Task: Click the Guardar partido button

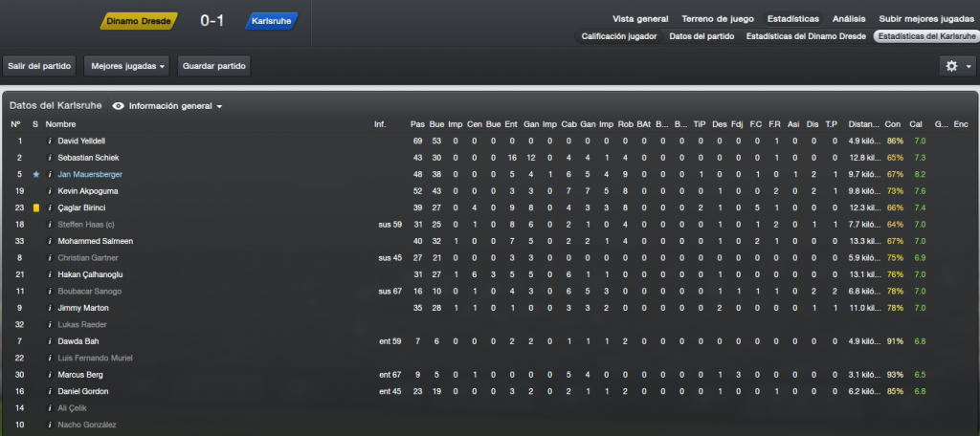Action: coord(213,66)
